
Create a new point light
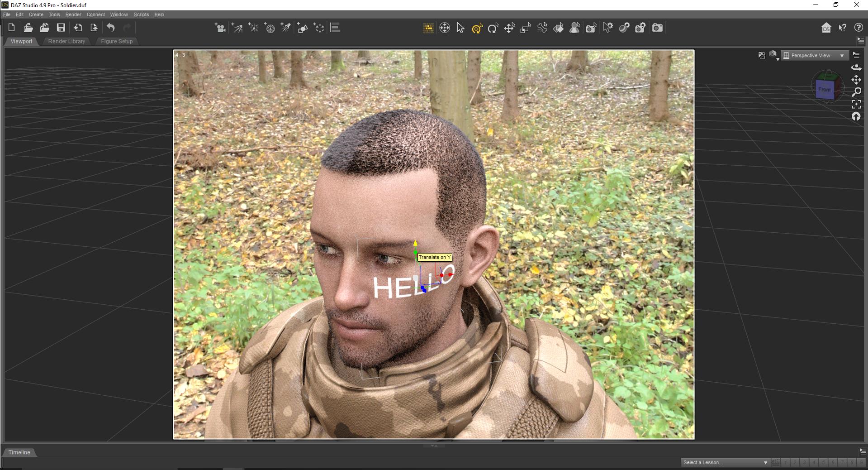pyautogui.click(x=253, y=28)
